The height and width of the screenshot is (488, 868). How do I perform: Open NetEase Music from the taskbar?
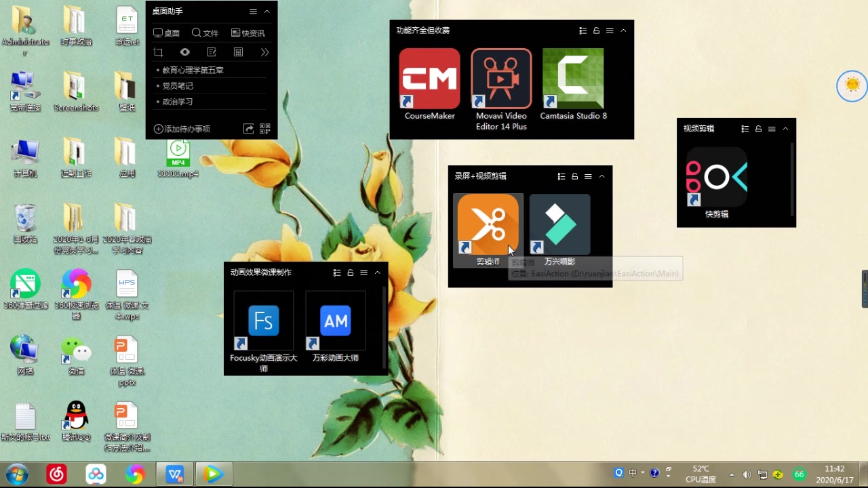[x=57, y=474]
